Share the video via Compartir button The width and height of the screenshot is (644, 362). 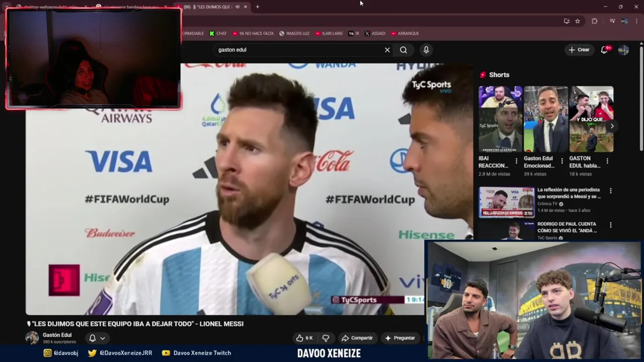click(357, 338)
